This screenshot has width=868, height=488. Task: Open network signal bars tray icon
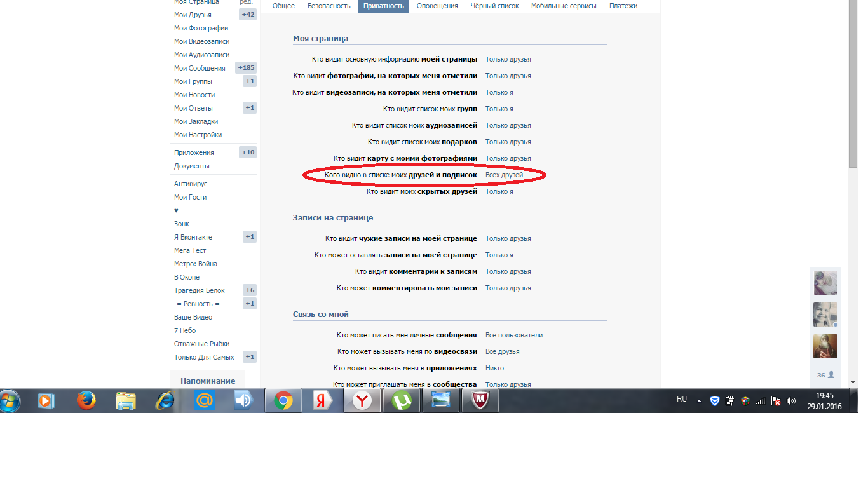760,401
